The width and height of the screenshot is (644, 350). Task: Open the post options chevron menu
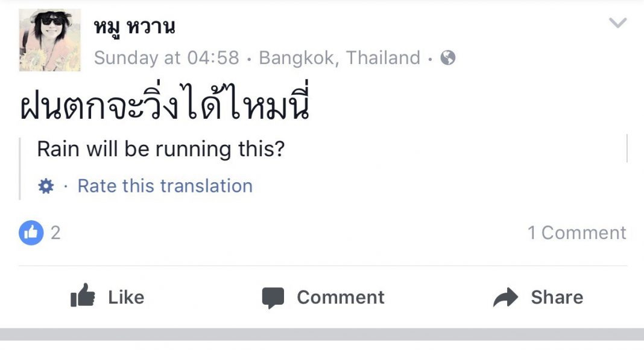[x=617, y=24]
